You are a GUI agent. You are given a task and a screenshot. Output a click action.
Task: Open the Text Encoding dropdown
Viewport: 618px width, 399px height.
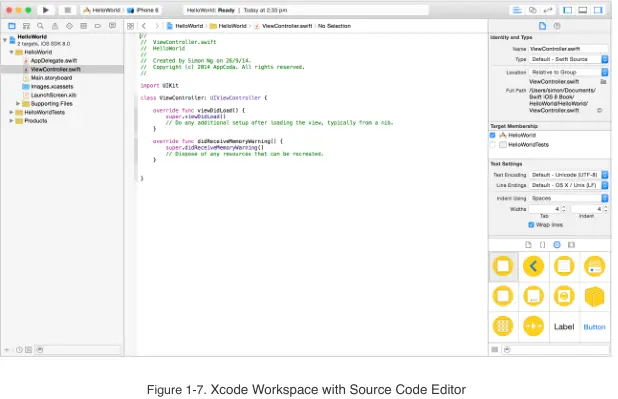[x=568, y=175]
